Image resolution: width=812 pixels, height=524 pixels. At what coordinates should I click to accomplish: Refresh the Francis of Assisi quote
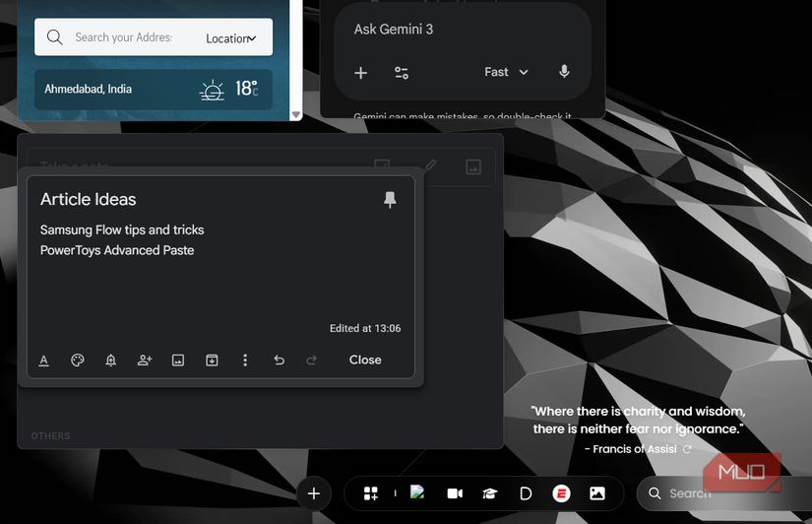point(687,449)
